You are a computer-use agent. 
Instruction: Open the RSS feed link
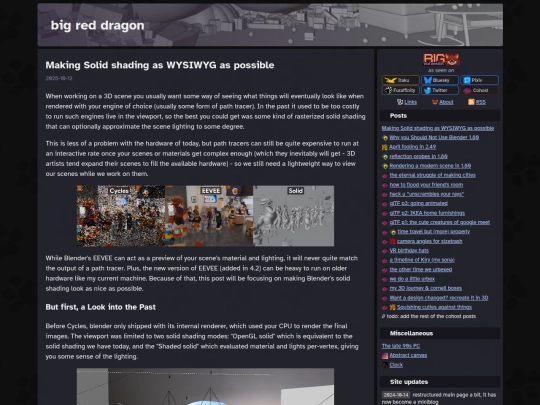[480, 102]
